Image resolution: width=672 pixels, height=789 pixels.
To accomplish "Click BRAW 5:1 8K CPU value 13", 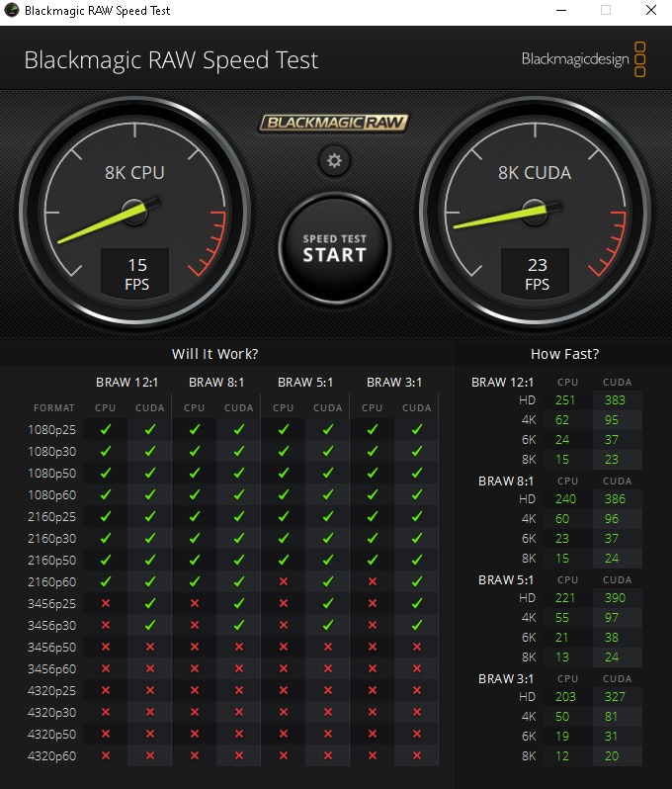I will (562, 657).
